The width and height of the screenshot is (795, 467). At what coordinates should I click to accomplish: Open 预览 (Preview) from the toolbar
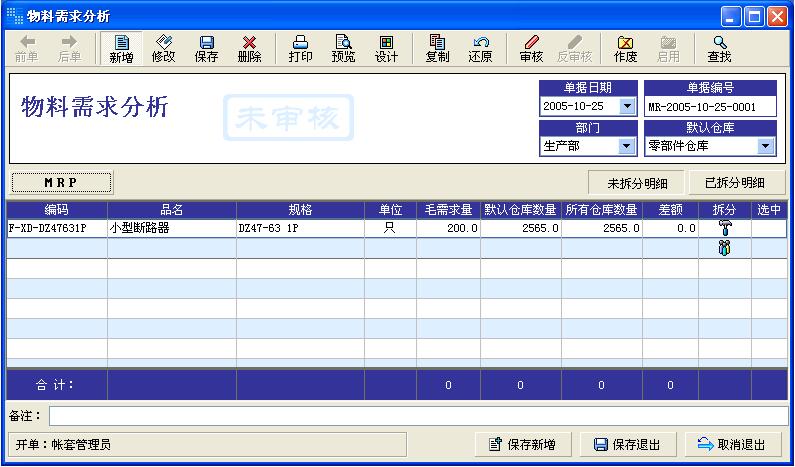pyautogui.click(x=343, y=48)
